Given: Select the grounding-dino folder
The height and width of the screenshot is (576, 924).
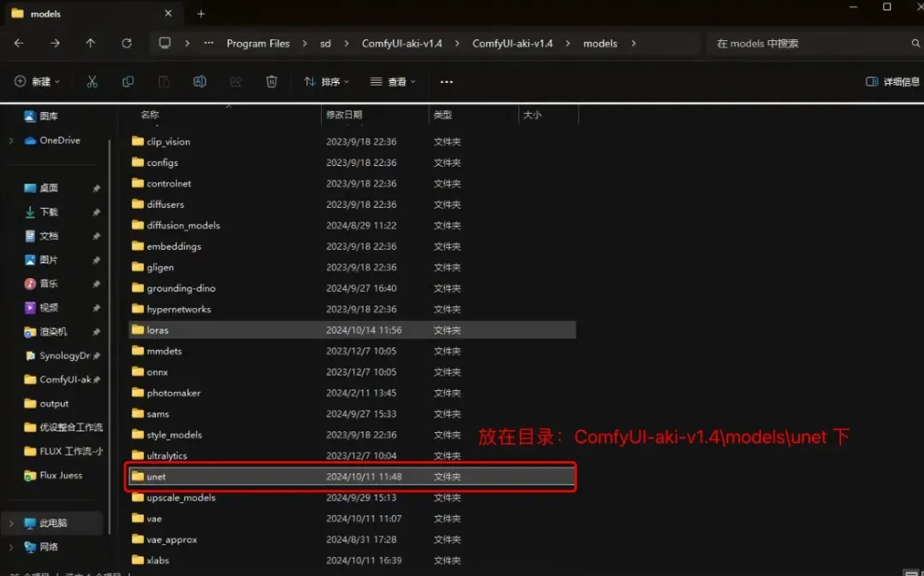Looking at the screenshot, I should tap(352, 288).
